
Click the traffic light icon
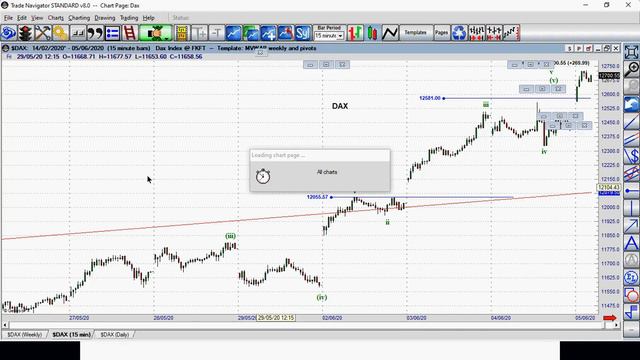25,33
